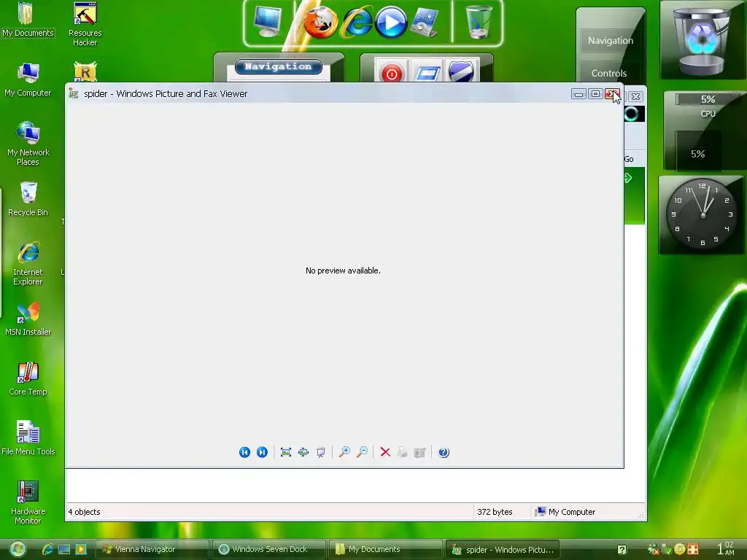
Task: Click the green Go arrow
Action: [x=628, y=178]
